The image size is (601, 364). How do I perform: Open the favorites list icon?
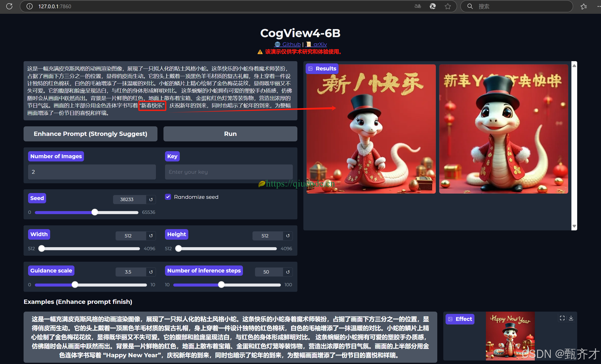point(584,6)
